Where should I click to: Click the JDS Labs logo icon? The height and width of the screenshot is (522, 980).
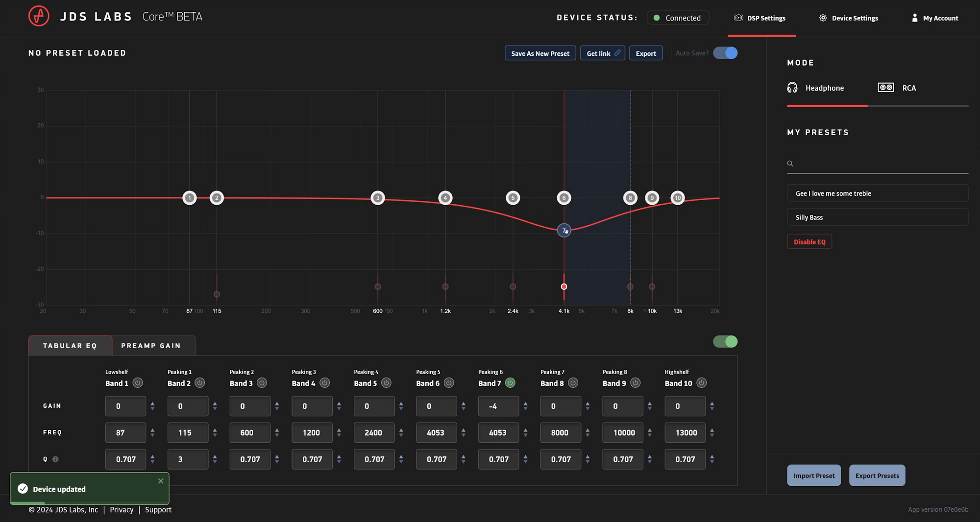(x=39, y=16)
